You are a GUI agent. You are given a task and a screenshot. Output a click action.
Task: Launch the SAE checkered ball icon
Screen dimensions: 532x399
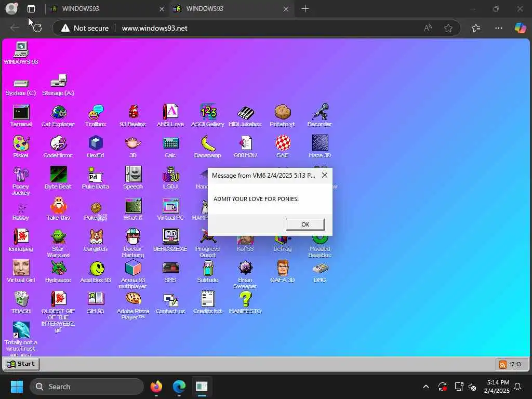[x=282, y=147]
